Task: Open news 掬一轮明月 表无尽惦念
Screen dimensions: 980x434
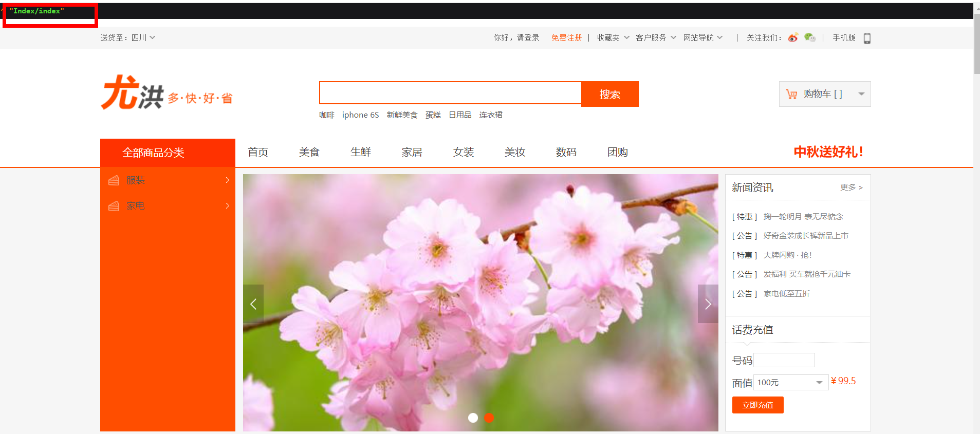Action: [x=803, y=217]
